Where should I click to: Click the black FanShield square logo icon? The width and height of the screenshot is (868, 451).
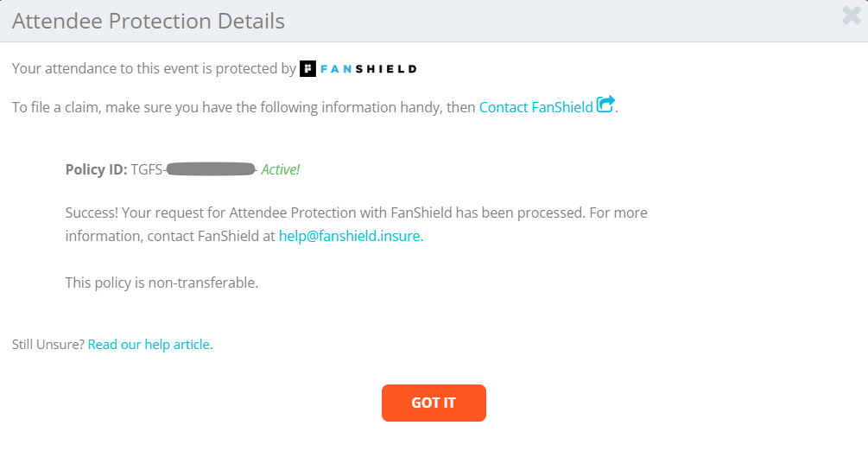tap(307, 69)
